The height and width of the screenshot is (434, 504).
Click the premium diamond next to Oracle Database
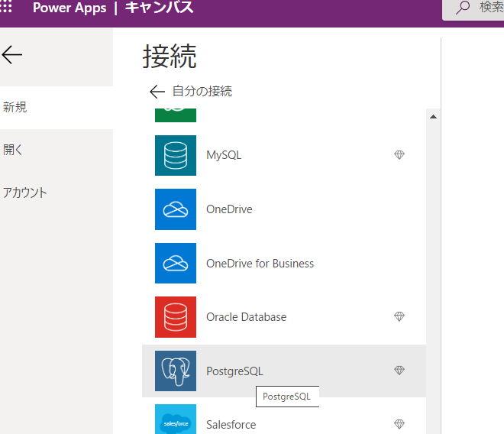coord(399,316)
